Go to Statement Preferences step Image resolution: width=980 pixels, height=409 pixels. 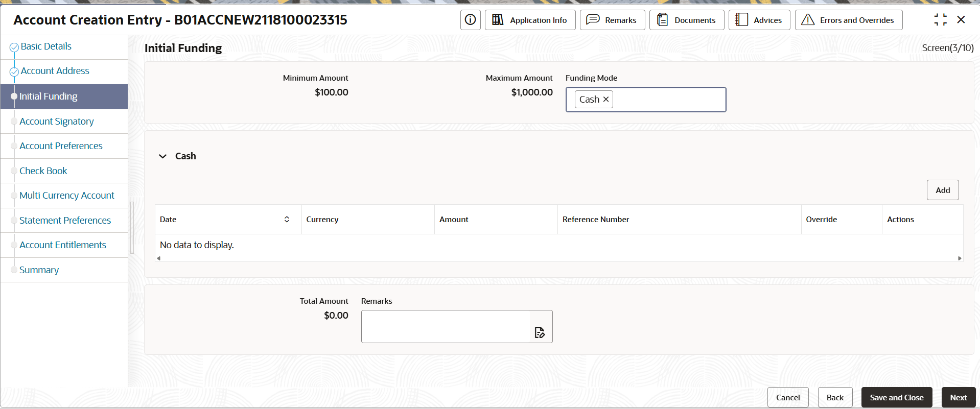tap(65, 221)
